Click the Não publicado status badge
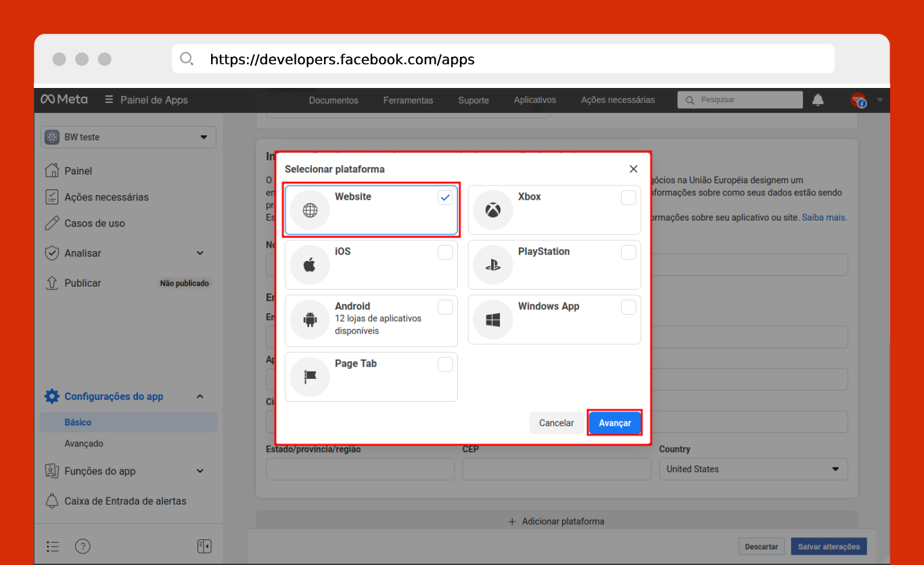This screenshot has height=565, width=924. coord(184,284)
